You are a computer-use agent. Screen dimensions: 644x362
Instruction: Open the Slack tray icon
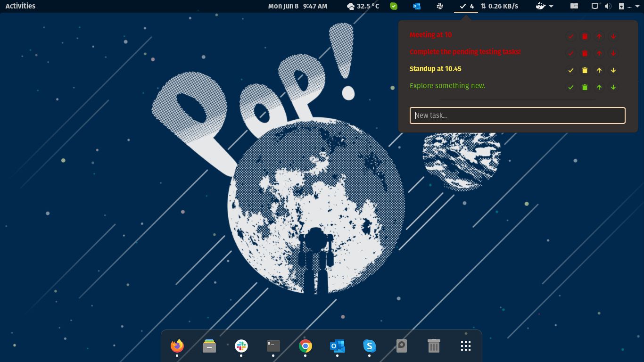pos(439,6)
